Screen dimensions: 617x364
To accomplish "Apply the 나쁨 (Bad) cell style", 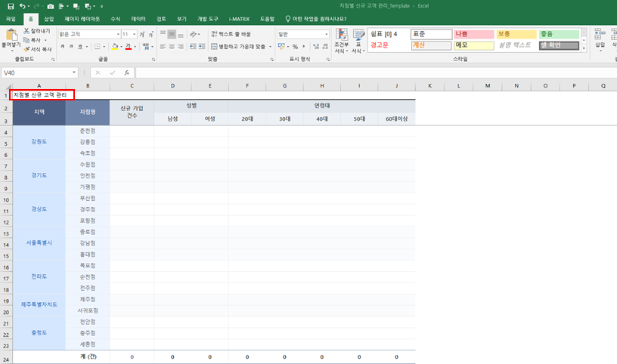I will coord(472,34).
